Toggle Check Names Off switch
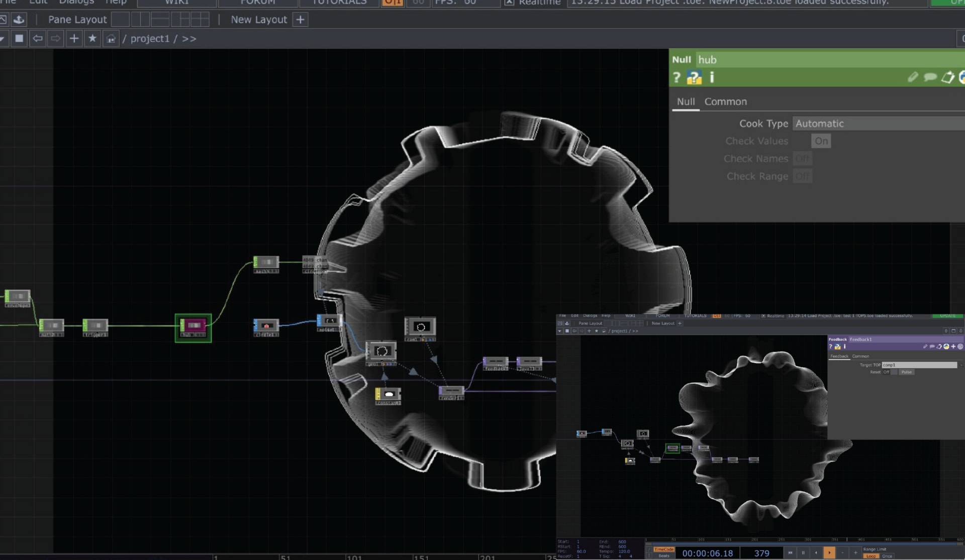 tap(802, 159)
